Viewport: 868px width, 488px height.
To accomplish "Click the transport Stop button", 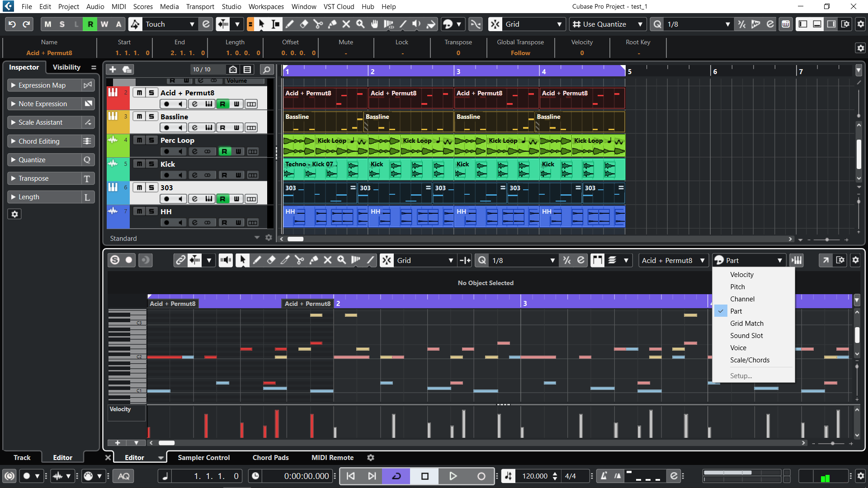I will pos(425,476).
